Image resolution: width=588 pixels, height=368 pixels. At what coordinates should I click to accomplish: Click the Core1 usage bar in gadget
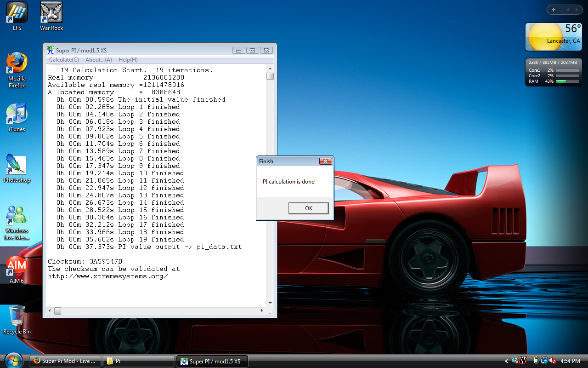coord(567,70)
